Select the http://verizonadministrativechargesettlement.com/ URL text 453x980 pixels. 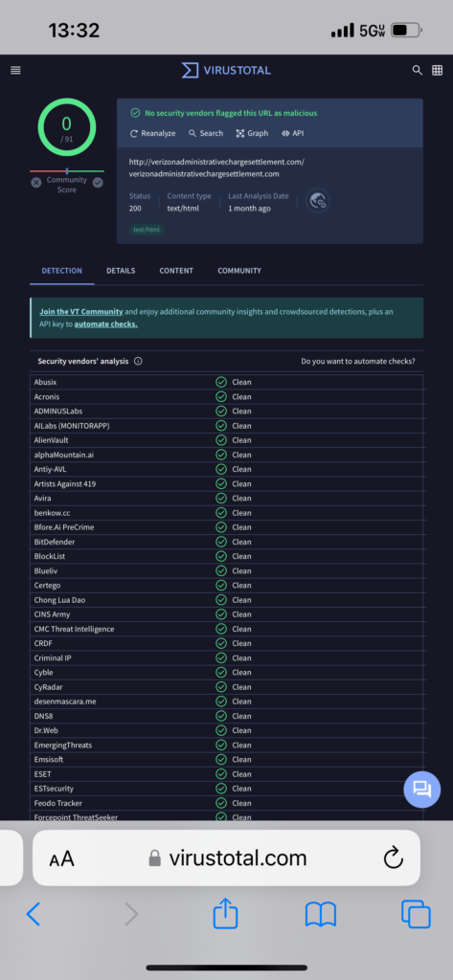[216, 162]
